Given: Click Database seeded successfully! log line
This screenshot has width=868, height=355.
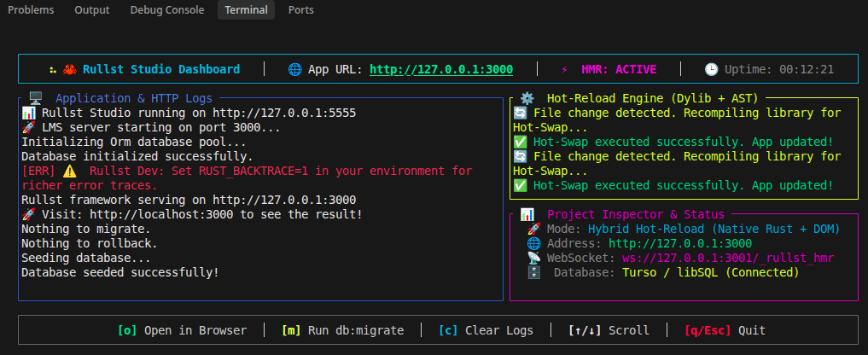Looking at the screenshot, I should 120,272.
